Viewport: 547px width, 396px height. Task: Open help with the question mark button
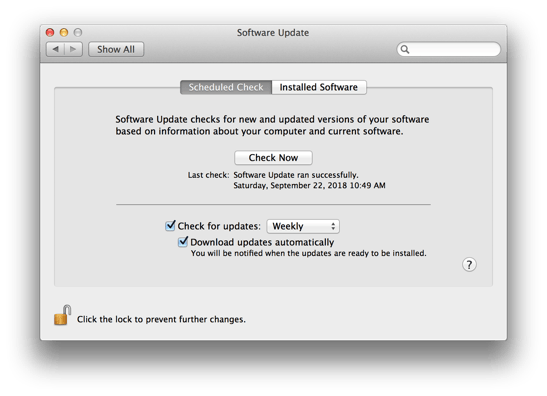coord(469,265)
